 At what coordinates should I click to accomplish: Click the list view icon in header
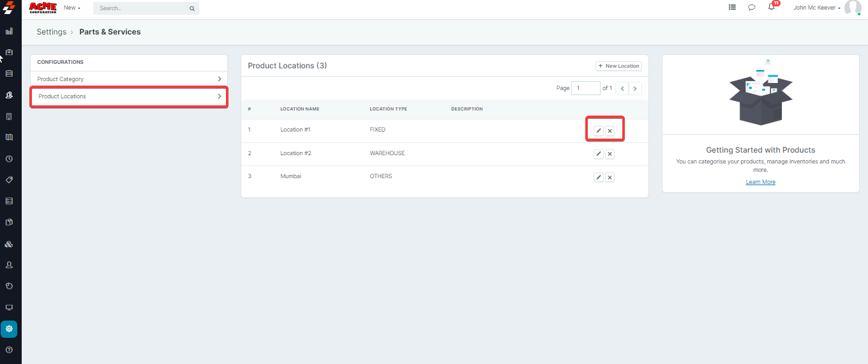732,8
